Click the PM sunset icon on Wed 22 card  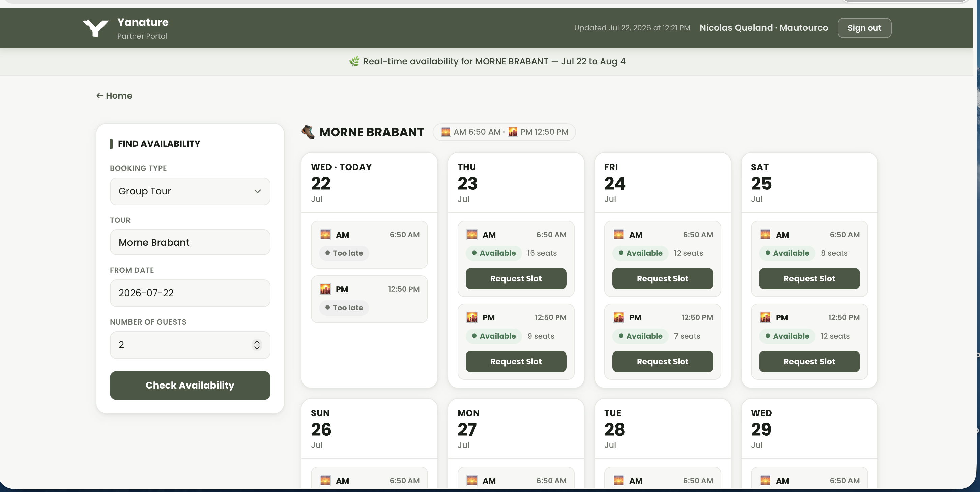(325, 289)
